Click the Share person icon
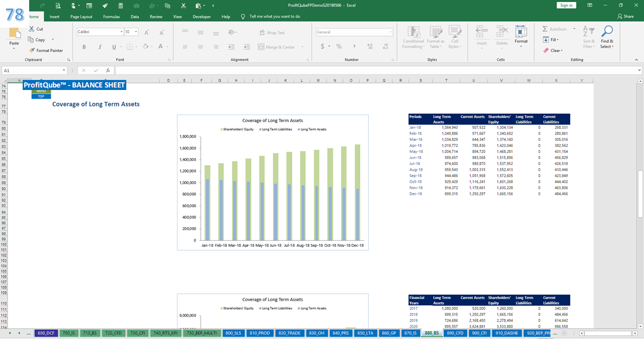Screen dimensions: 644x362 click(x=620, y=16)
